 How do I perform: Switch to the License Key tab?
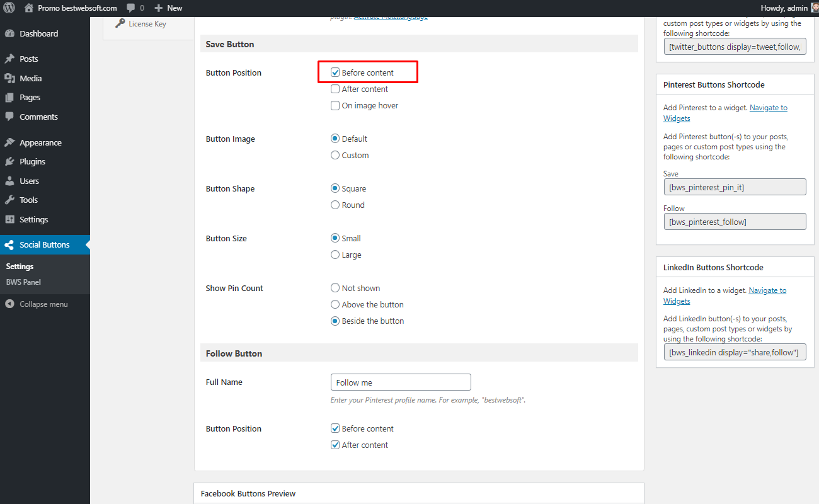[148, 24]
